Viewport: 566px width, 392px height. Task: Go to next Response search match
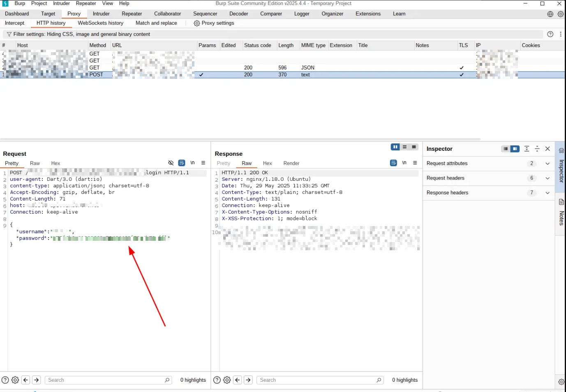(248, 380)
